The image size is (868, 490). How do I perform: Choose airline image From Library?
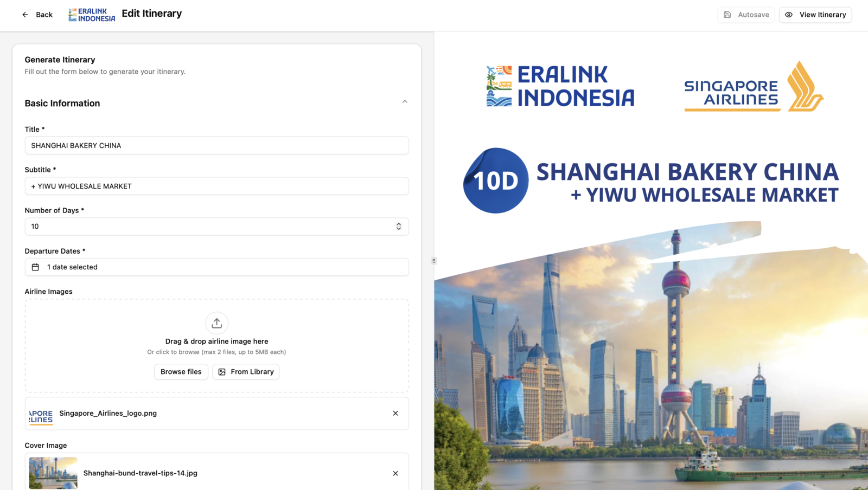tap(246, 372)
